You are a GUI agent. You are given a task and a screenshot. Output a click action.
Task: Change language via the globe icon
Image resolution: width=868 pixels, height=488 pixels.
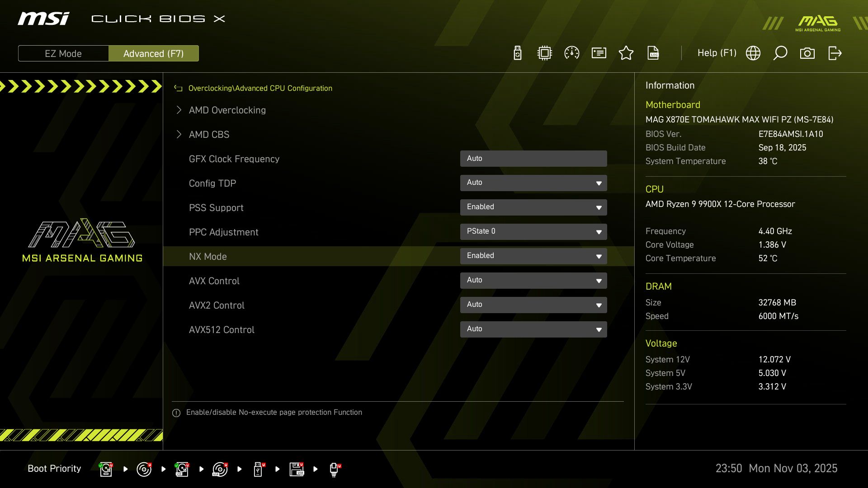click(x=753, y=53)
